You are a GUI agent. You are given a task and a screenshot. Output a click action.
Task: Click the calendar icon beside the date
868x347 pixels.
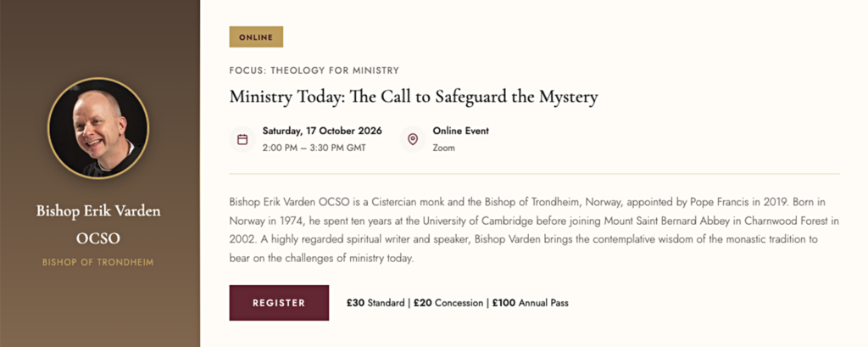pyautogui.click(x=242, y=139)
